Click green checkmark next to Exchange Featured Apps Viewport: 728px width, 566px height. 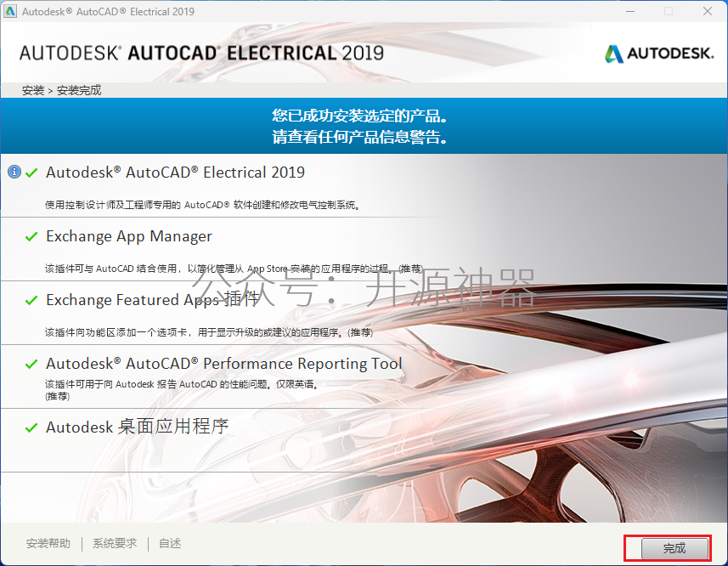tap(31, 300)
